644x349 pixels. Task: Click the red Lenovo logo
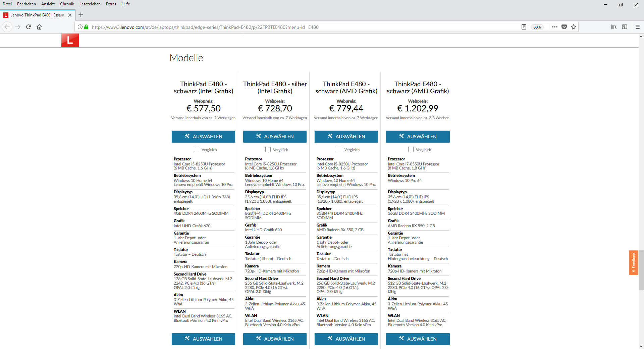click(x=70, y=40)
